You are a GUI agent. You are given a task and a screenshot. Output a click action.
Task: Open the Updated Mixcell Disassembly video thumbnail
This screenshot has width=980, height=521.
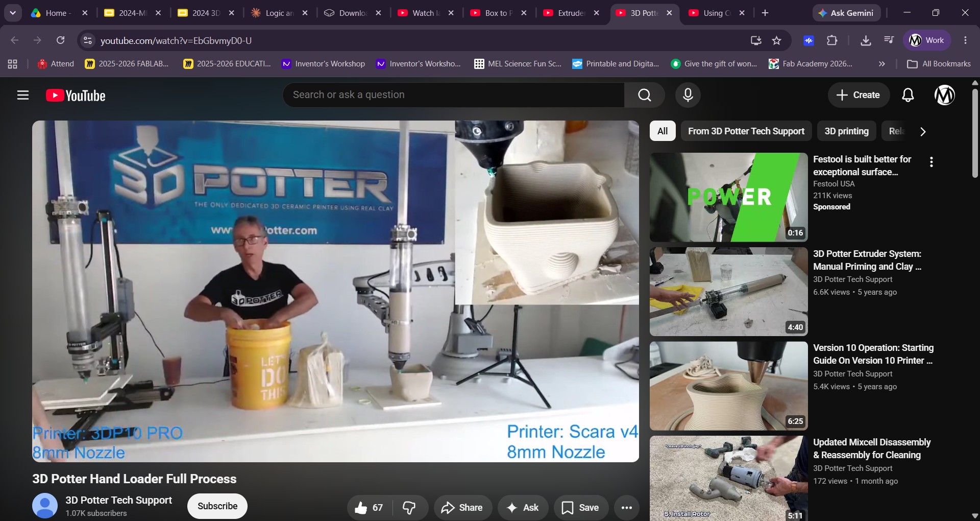point(728,479)
